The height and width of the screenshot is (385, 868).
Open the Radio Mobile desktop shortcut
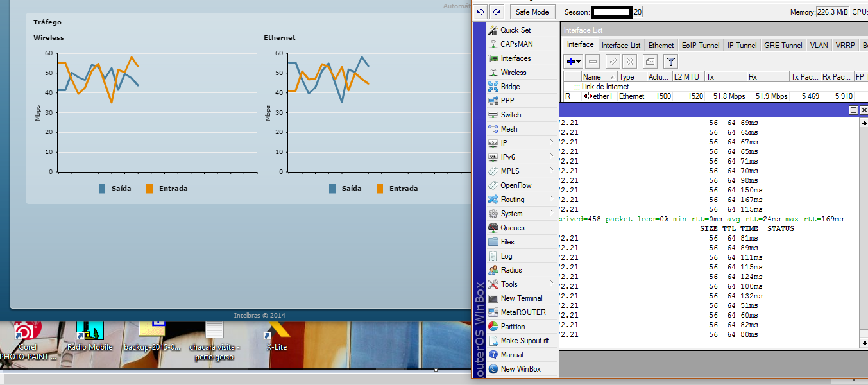(x=89, y=337)
